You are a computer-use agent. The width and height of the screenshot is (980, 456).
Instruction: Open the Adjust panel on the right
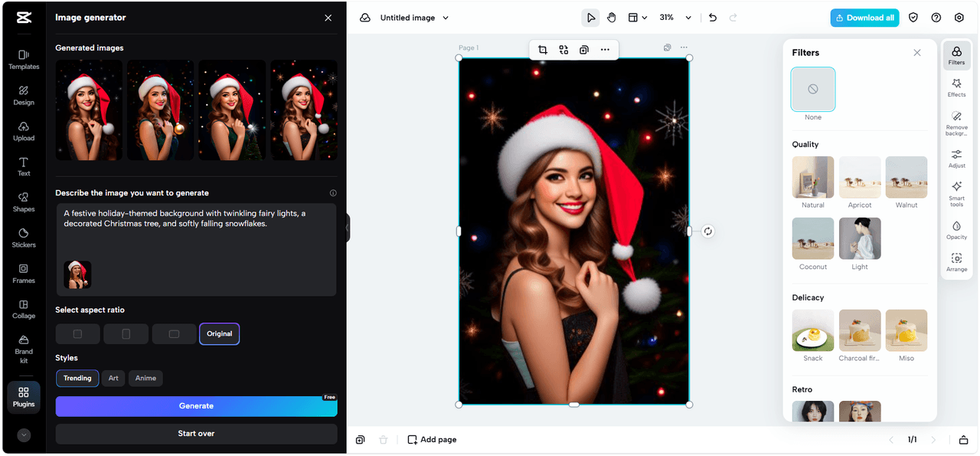[x=956, y=159]
